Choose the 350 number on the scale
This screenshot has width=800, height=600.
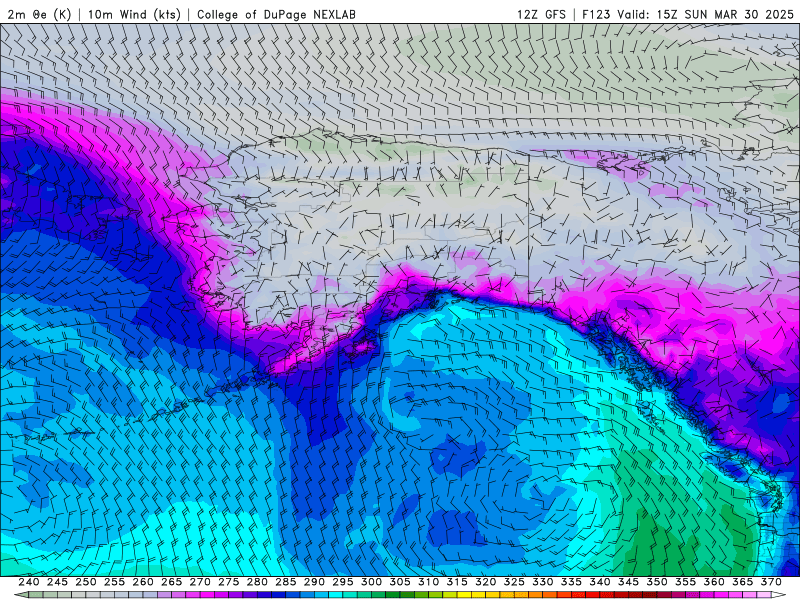click(657, 582)
